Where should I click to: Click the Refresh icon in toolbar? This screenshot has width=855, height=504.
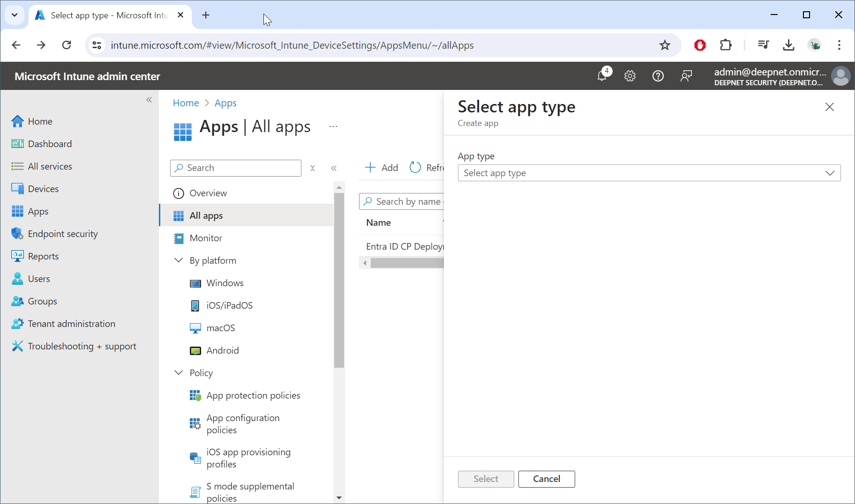(x=415, y=168)
